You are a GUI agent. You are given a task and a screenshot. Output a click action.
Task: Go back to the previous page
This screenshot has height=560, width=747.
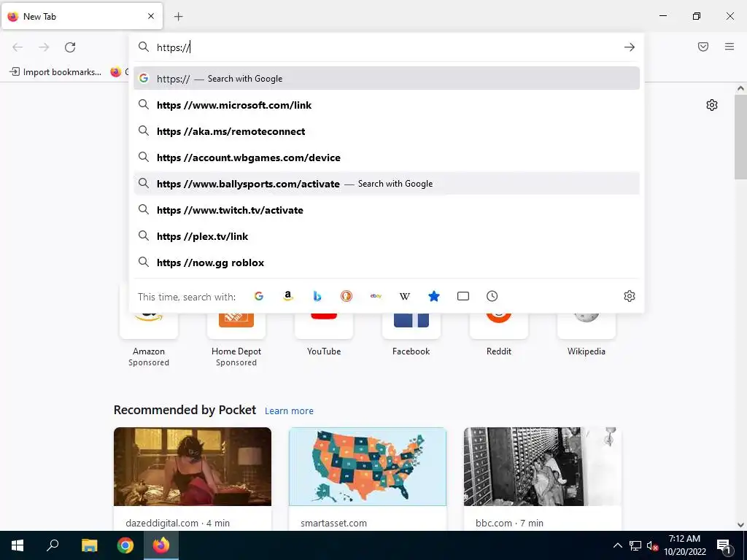(18, 47)
